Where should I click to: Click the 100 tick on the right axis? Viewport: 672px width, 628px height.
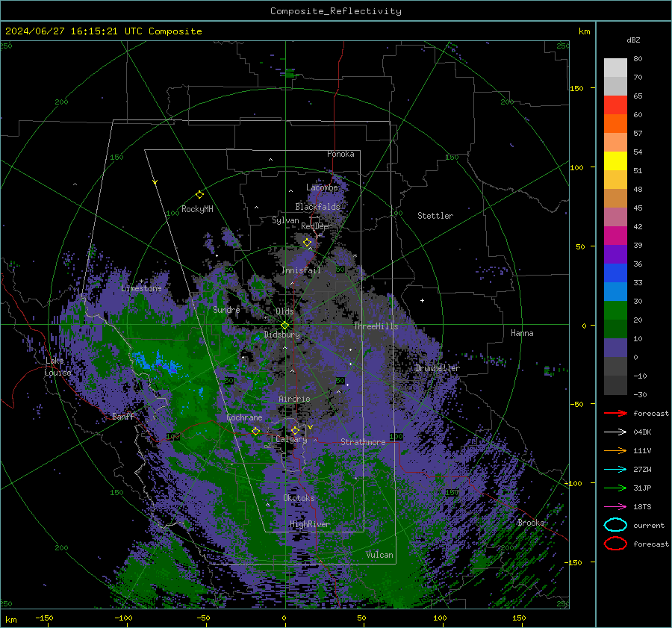pyautogui.click(x=576, y=167)
